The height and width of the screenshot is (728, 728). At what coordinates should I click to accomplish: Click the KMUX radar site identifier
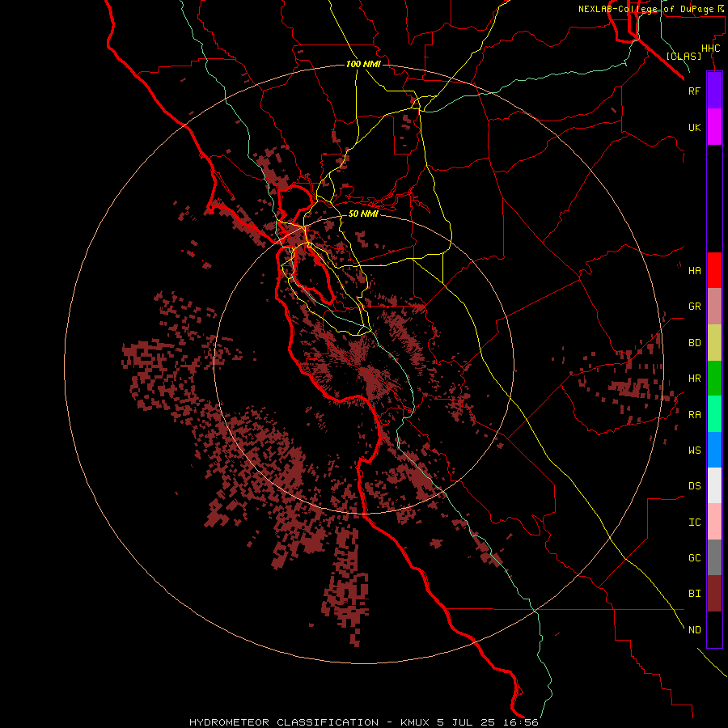[417, 722]
